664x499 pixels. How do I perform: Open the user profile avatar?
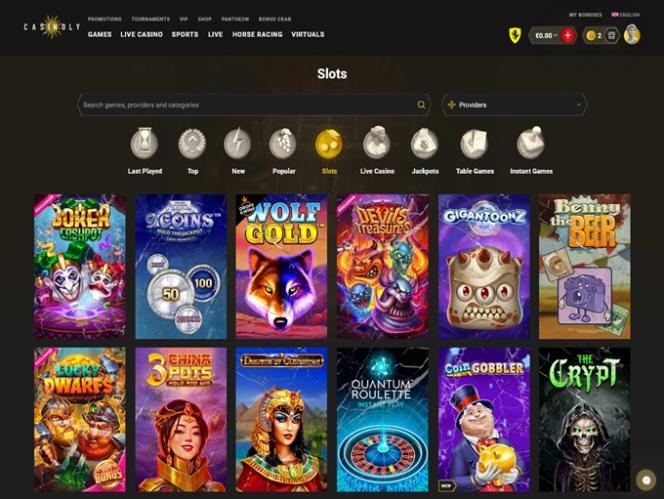(x=632, y=35)
